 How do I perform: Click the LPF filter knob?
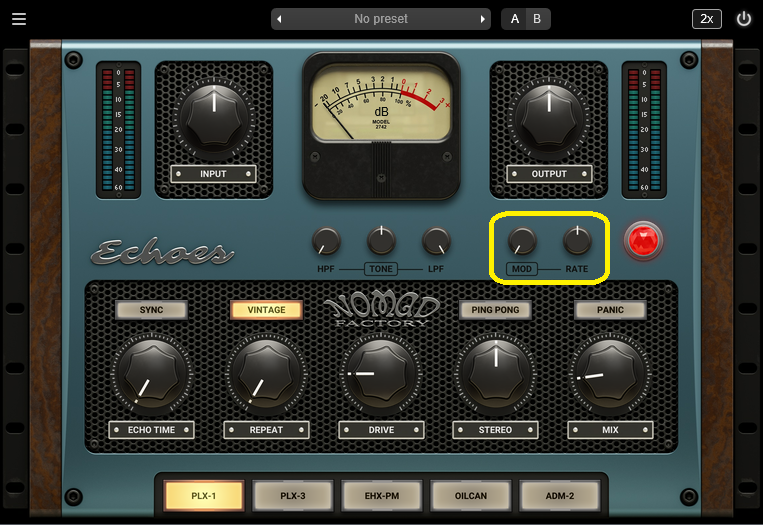[436, 241]
